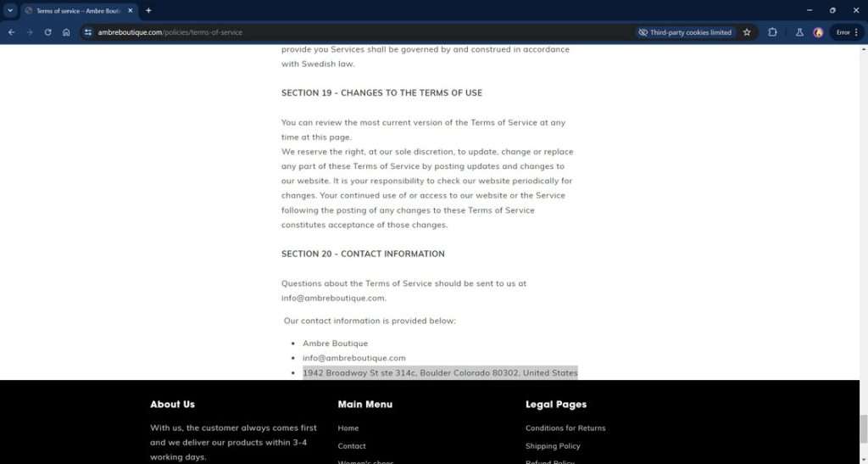The height and width of the screenshot is (464, 868).
Task: Click the Section 19 Changes heading
Action: (x=381, y=93)
